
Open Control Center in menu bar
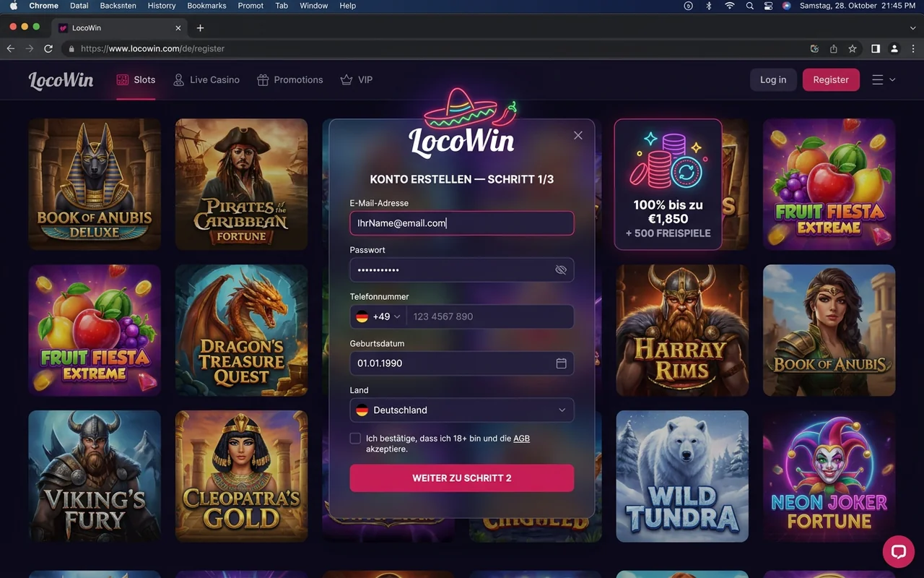[x=768, y=6]
